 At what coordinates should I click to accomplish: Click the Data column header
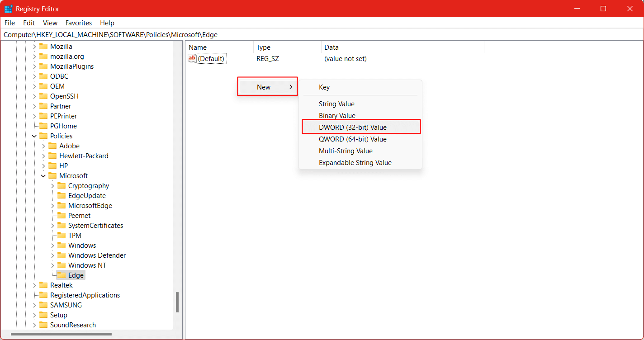pos(402,47)
